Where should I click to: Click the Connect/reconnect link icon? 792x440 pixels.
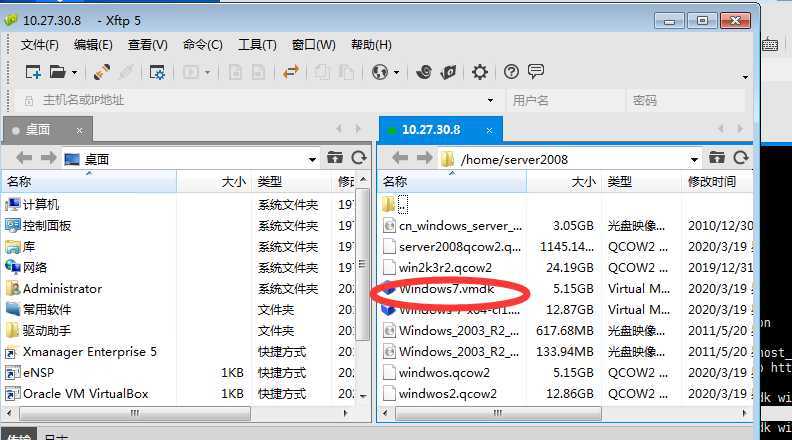(102, 72)
